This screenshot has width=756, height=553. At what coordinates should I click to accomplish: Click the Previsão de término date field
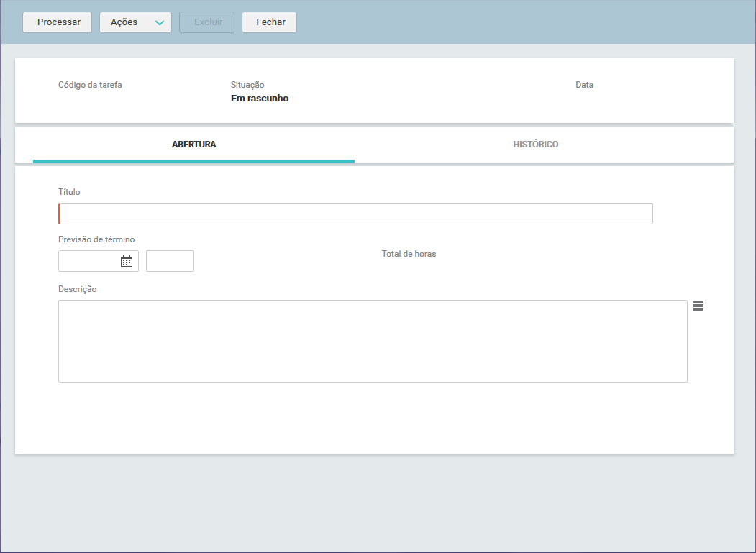[x=99, y=261]
